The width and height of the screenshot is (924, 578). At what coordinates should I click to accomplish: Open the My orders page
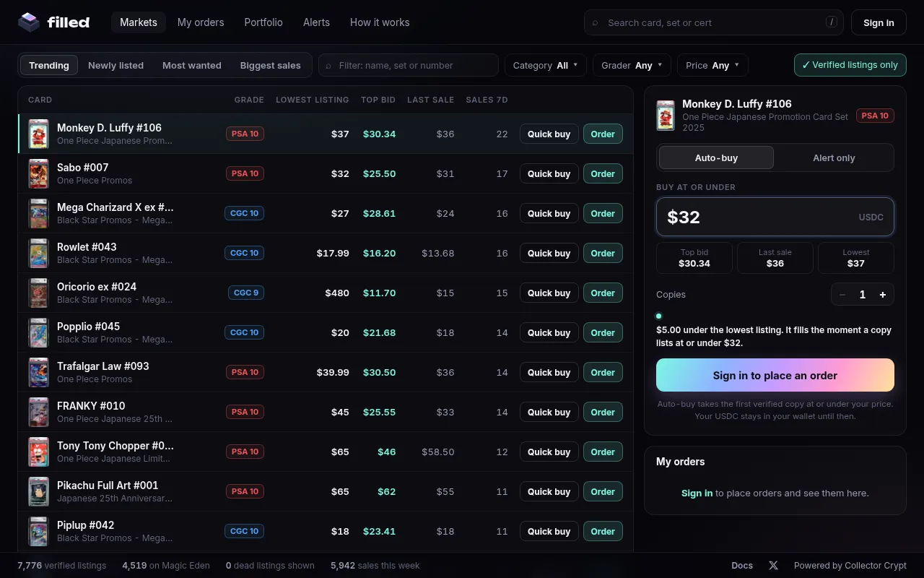pyautogui.click(x=201, y=22)
